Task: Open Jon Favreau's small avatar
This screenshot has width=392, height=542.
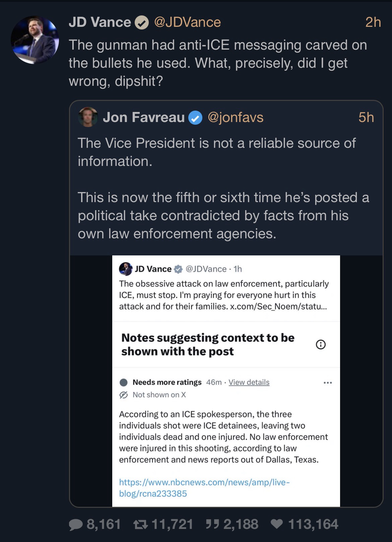Action: pyautogui.click(x=88, y=117)
